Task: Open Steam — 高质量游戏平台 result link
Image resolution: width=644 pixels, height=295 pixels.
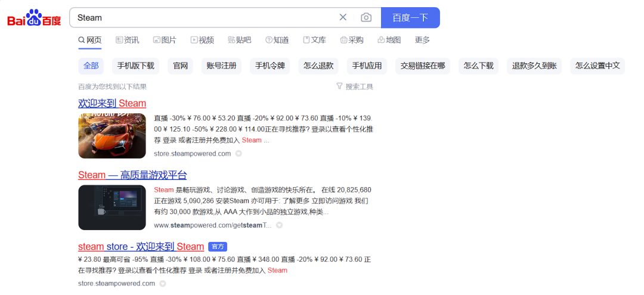Action: (132, 175)
